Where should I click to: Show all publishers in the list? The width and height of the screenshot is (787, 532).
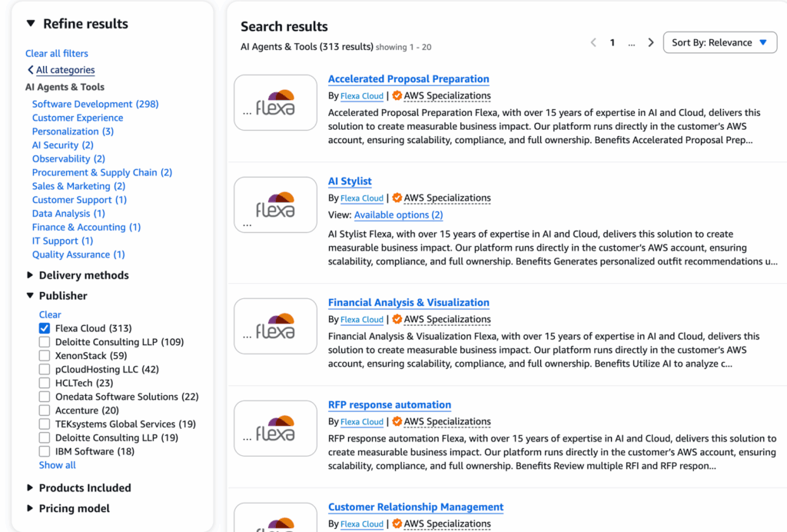click(x=58, y=465)
